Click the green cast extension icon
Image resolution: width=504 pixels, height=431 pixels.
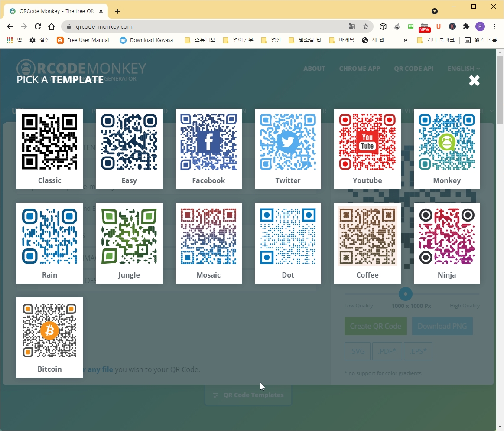click(410, 27)
